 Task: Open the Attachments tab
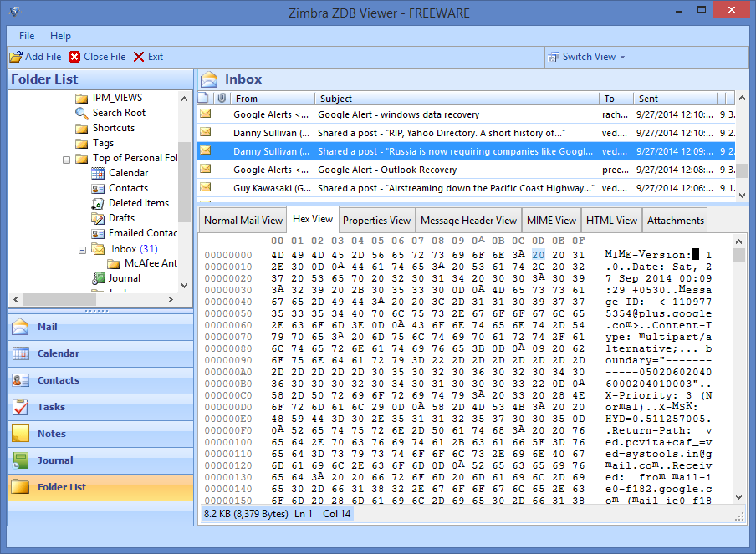676,221
